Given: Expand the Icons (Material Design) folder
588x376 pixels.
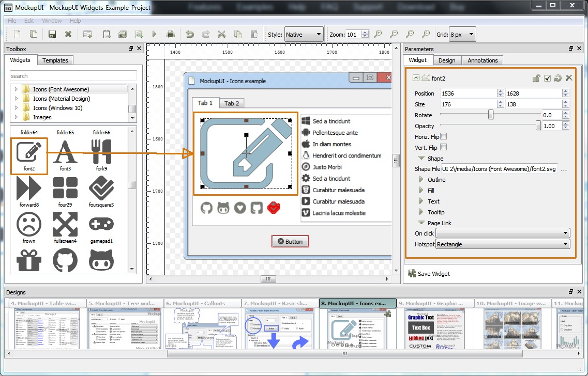Looking at the screenshot, I should click(16, 99).
